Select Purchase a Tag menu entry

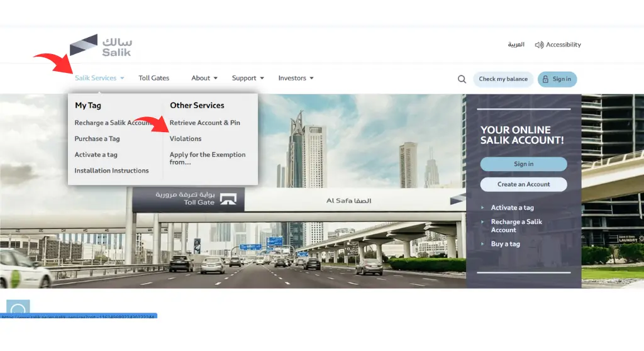click(97, 139)
